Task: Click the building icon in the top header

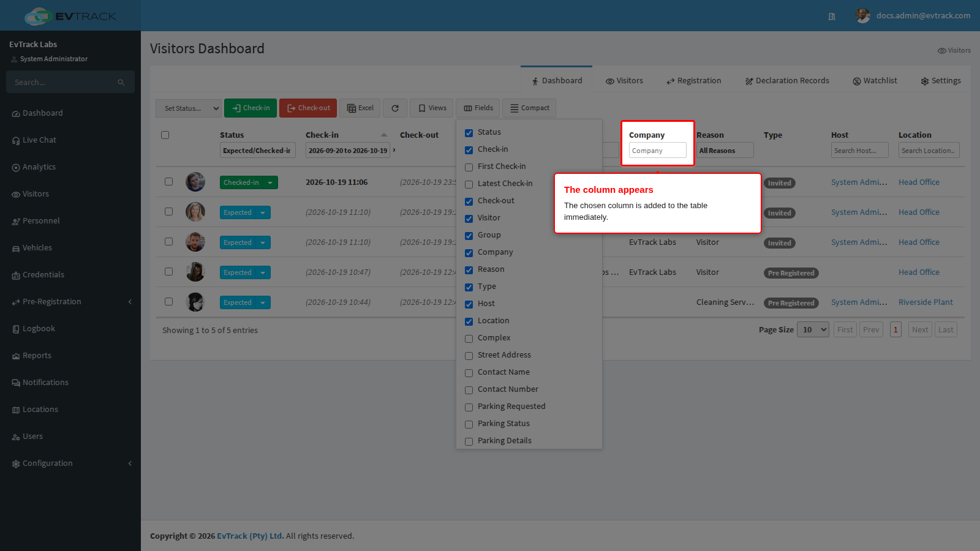Action: [832, 17]
